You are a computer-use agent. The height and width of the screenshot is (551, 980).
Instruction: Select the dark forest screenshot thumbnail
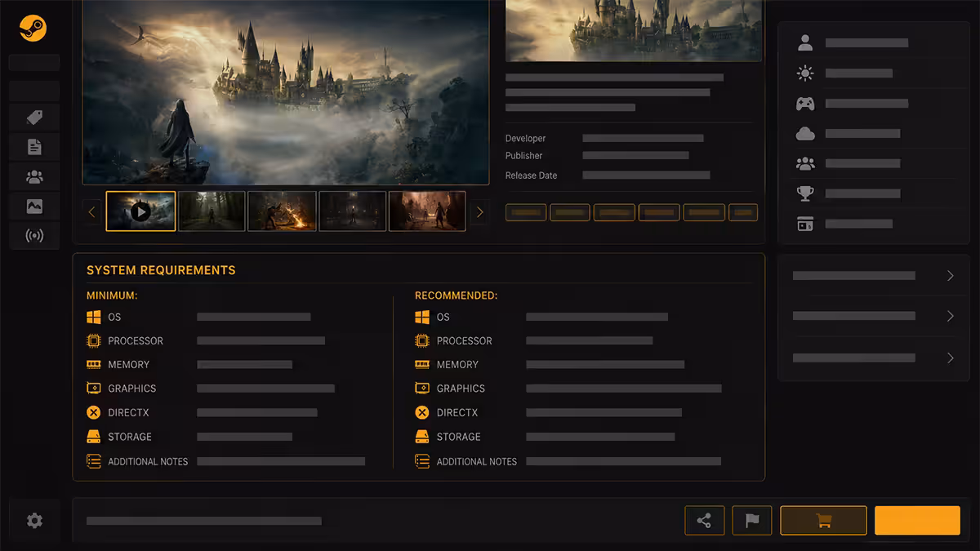pyautogui.click(x=212, y=211)
